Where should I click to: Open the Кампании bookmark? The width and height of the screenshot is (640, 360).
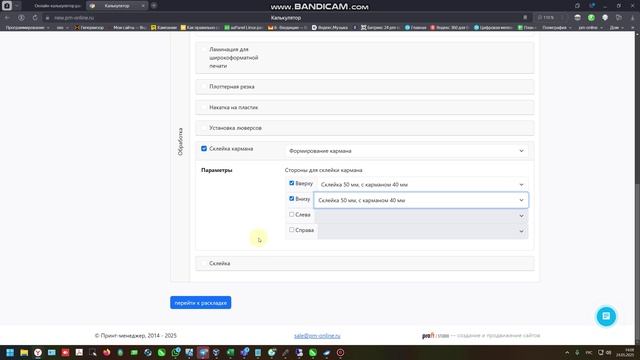coord(164,27)
